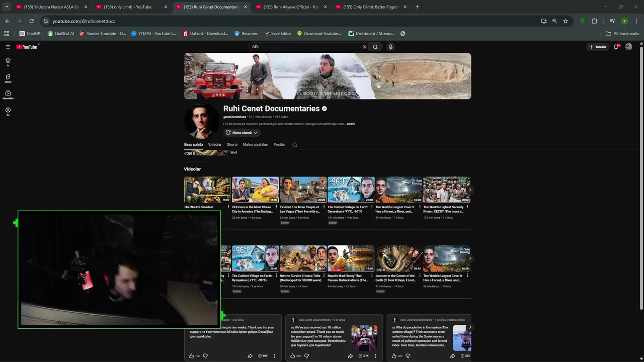
Task: Click the Chrome address bar URL
Action: click(x=84, y=21)
